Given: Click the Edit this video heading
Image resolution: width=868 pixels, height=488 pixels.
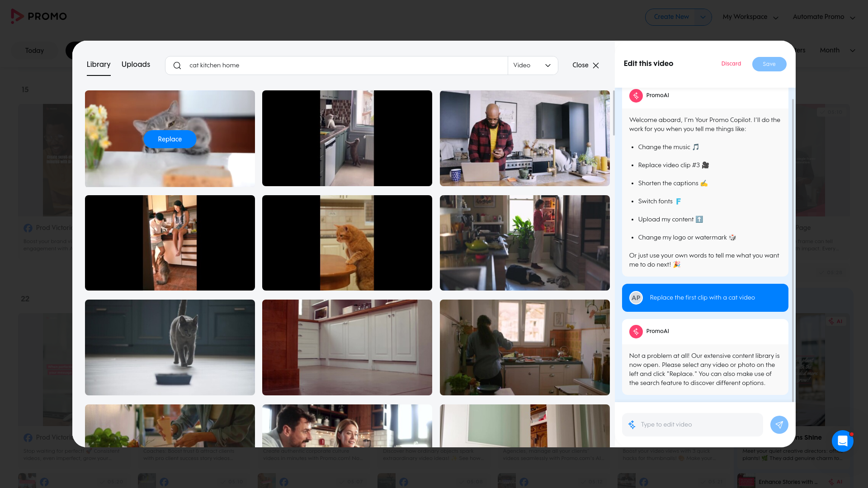Looking at the screenshot, I should [648, 64].
